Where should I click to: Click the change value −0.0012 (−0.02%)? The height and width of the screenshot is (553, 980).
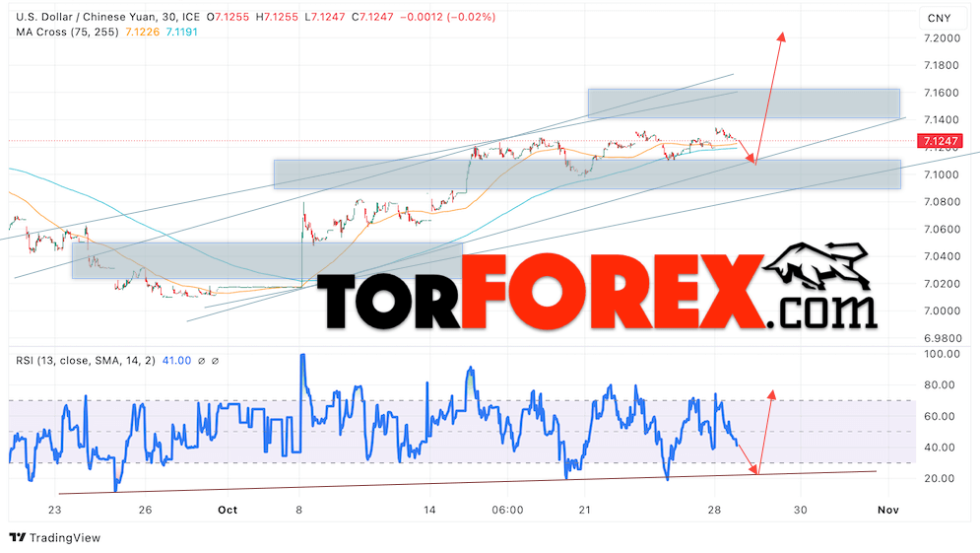pos(447,17)
